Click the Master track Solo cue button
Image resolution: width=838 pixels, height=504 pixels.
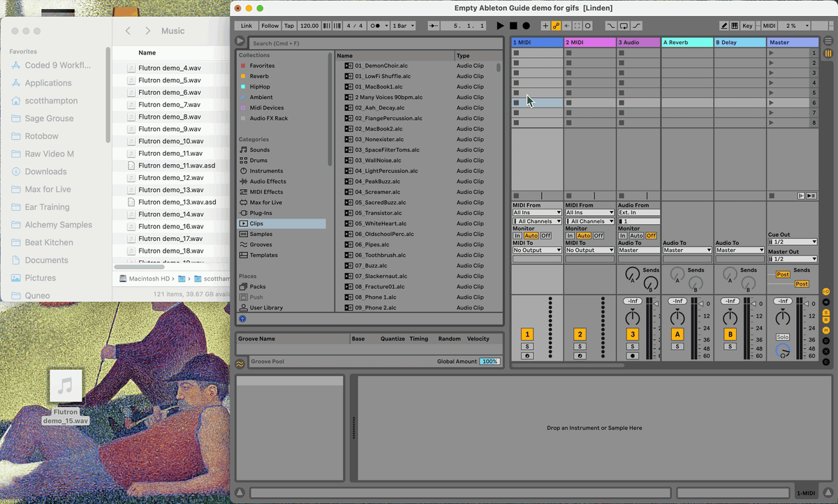click(783, 337)
